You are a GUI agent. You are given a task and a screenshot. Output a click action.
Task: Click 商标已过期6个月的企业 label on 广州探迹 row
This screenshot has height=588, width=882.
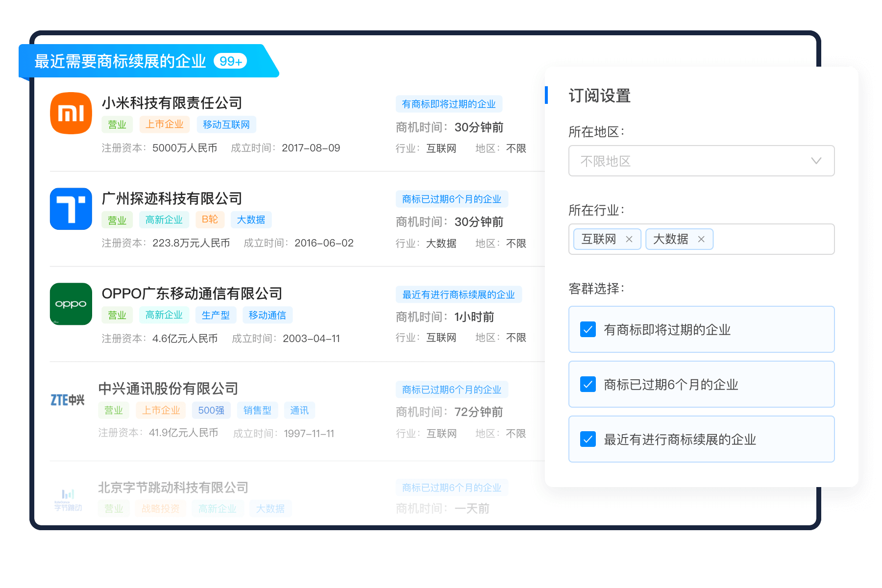click(452, 199)
